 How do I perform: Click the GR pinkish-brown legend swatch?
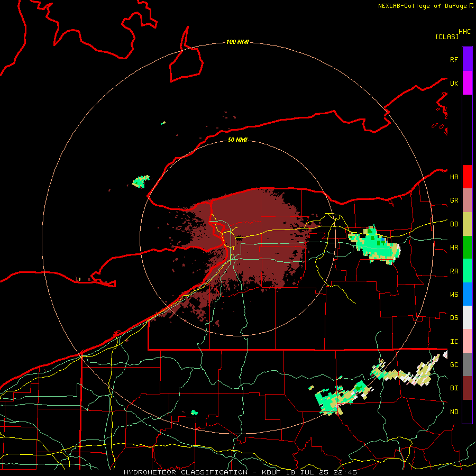pos(467,200)
